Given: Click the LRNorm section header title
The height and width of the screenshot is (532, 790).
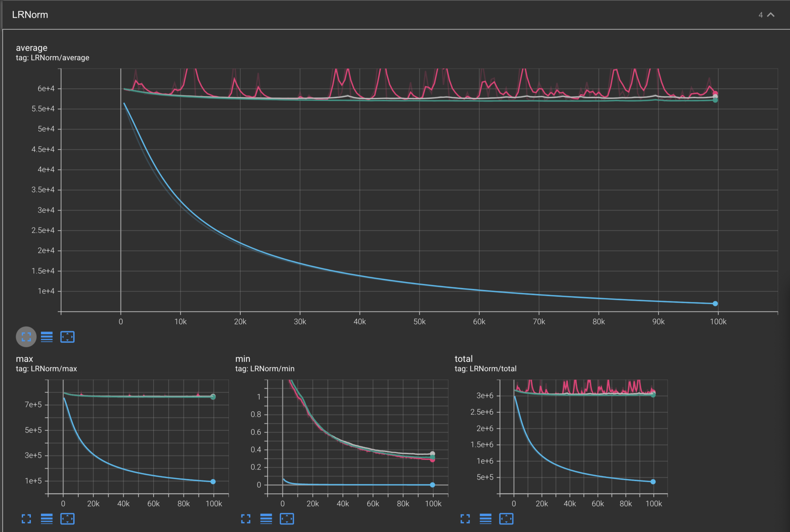Looking at the screenshot, I should 30,14.
